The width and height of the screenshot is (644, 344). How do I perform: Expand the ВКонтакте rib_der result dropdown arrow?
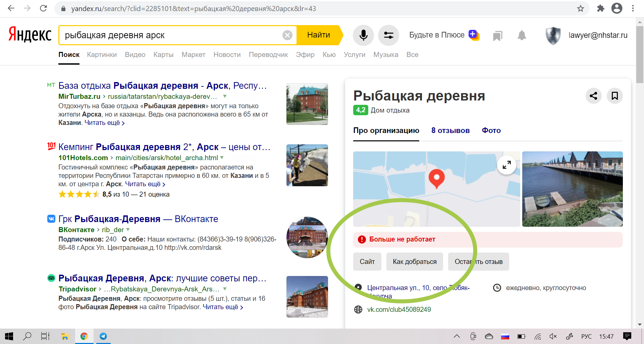[x=128, y=230]
